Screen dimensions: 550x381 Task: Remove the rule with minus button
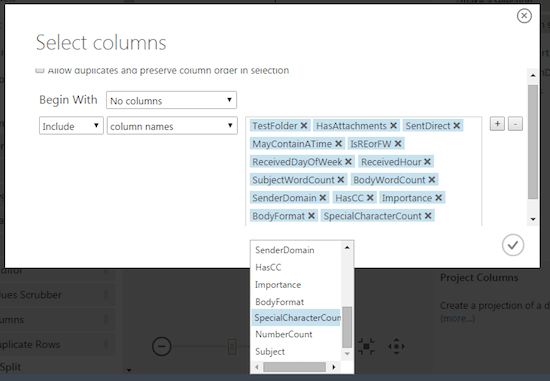point(515,124)
